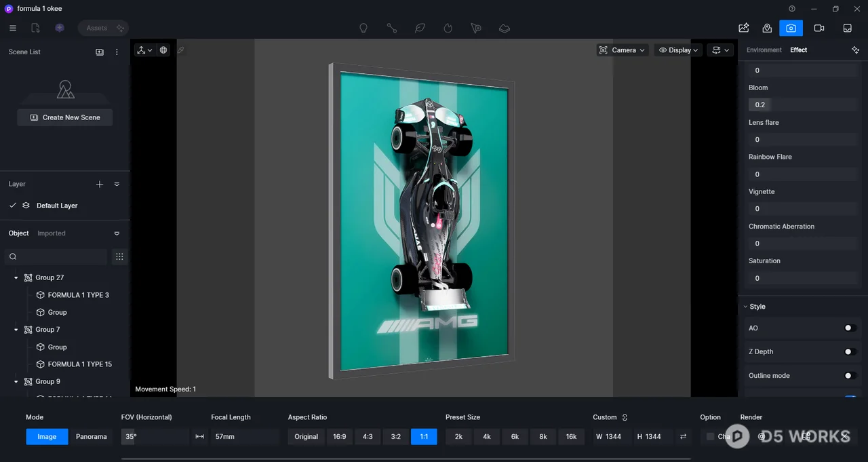Select 16k preset size
Screen dimensions: 868x462
point(571,437)
